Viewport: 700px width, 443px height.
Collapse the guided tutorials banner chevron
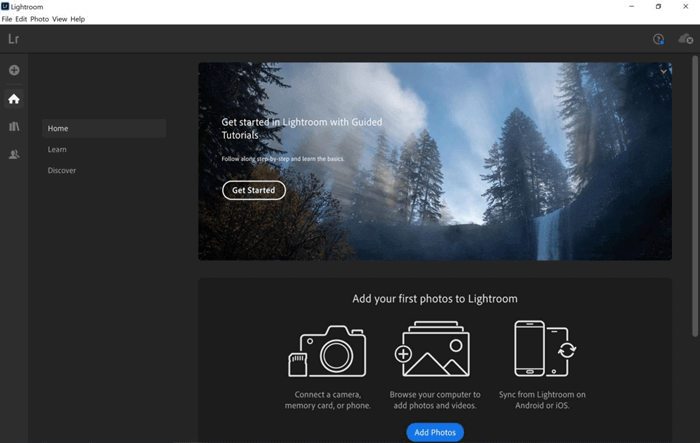(663, 71)
